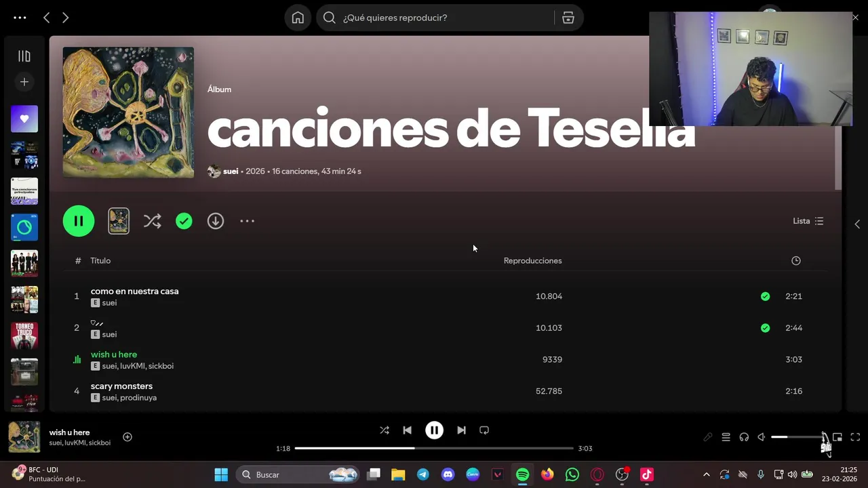Open the album cover art image

[128, 113]
